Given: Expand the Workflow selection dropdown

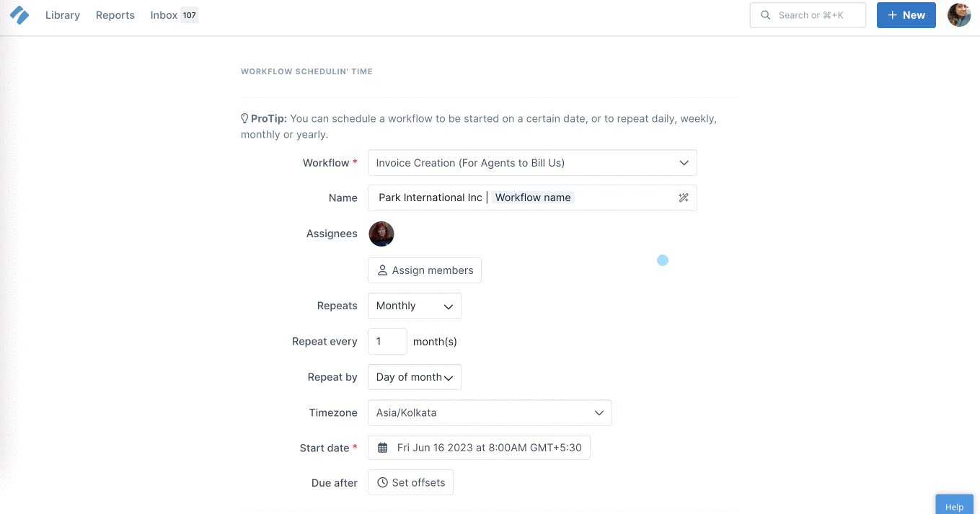Looking at the screenshot, I should pyautogui.click(x=532, y=163).
